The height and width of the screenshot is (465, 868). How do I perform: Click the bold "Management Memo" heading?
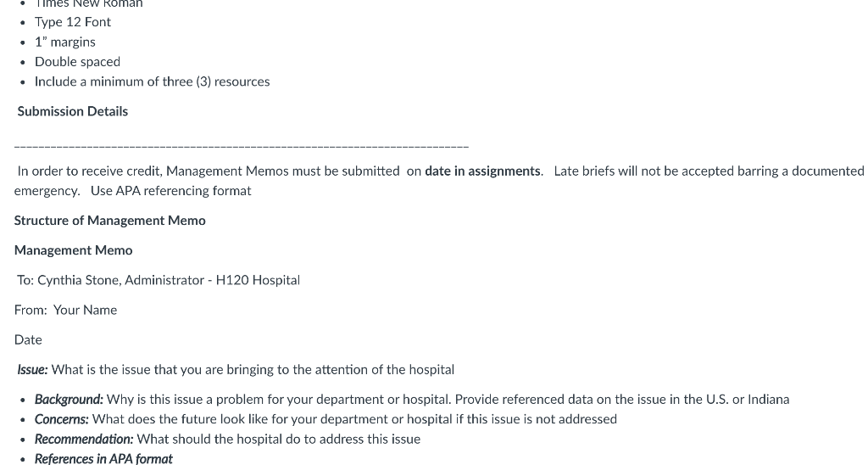[x=73, y=250]
